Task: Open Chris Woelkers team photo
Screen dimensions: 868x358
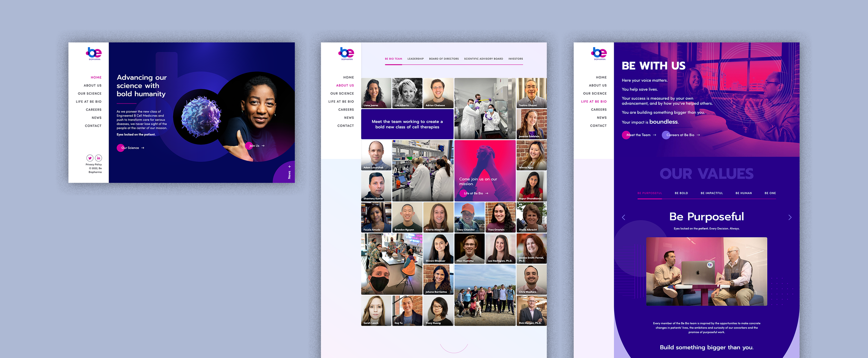Action: pyautogui.click(x=532, y=280)
